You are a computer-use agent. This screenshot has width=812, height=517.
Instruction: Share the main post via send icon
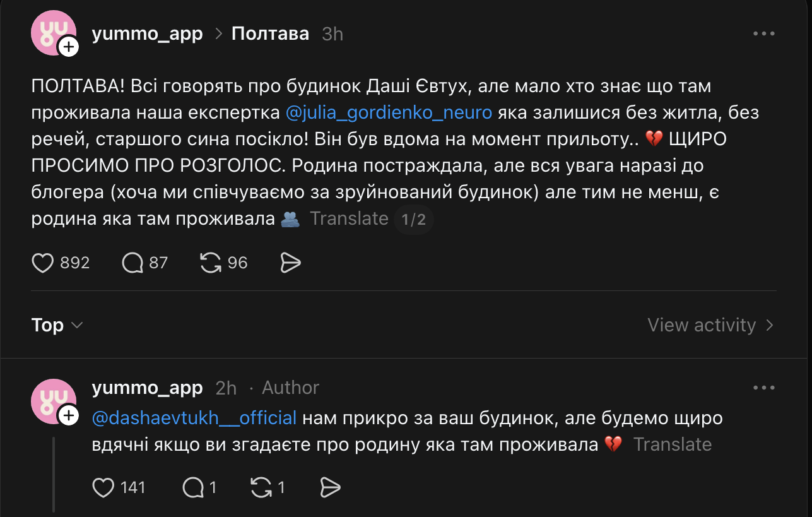(290, 263)
